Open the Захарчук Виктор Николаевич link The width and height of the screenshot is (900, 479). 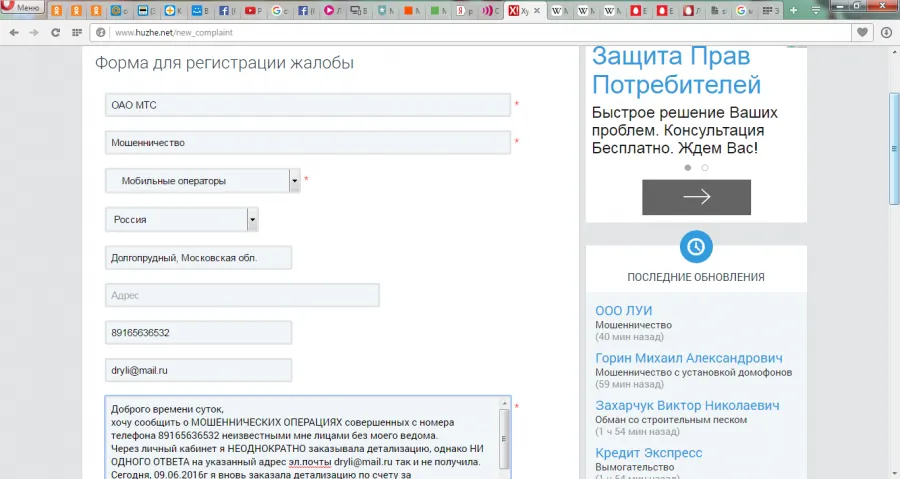[687, 406]
